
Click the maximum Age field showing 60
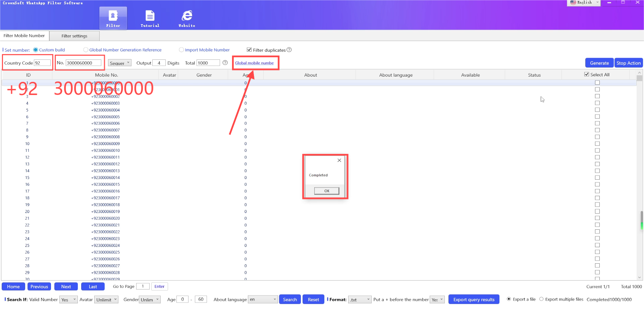pyautogui.click(x=201, y=299)
